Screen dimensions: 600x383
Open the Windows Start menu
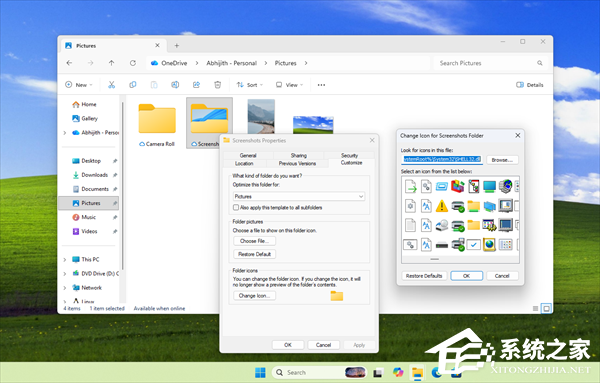pyautogui.click(x=260, y=372)
